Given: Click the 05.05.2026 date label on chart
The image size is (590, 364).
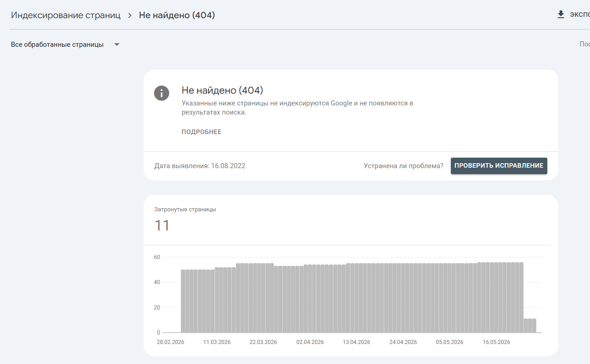Looking at the screenshot, I should pyautogui.click(x=450, y=342).
